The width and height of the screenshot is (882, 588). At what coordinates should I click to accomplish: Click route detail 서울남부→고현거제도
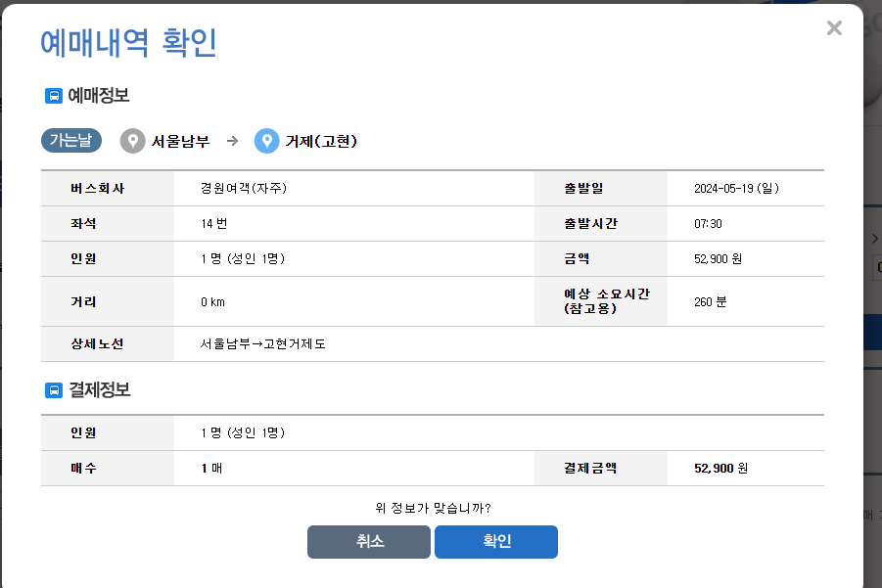pos(262,344)
